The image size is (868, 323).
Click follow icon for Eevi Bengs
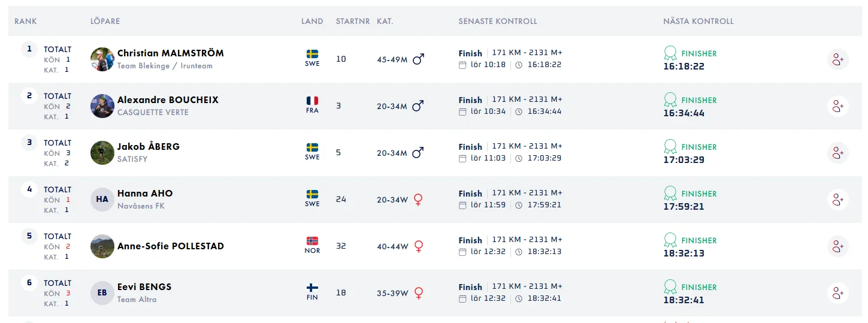[x=838, y=293]
